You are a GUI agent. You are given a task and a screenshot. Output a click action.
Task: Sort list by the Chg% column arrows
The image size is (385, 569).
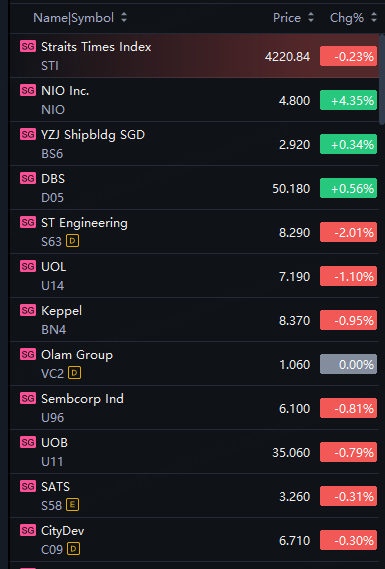(374, 17)
